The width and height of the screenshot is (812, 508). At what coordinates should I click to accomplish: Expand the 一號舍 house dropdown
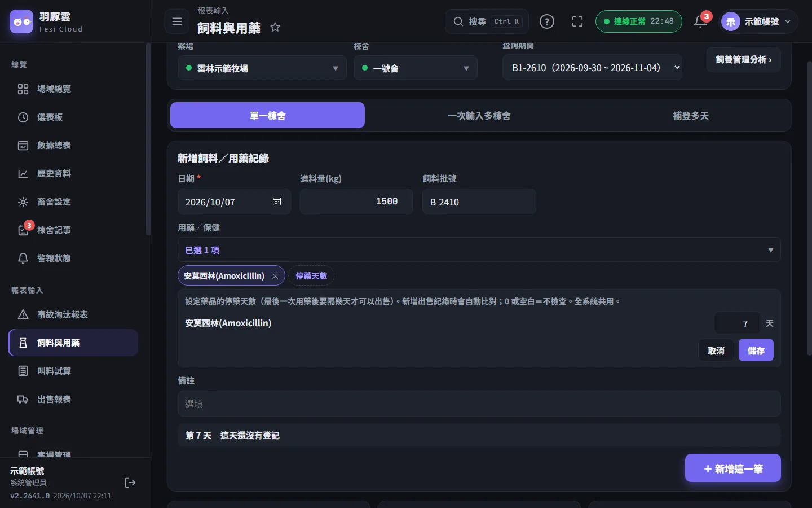[416, 68]
